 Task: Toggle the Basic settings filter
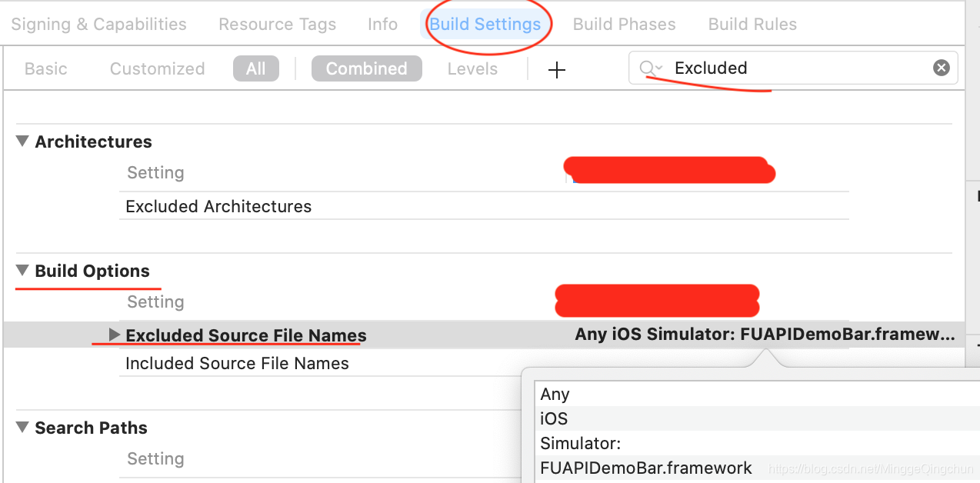(x=46, y=69)
